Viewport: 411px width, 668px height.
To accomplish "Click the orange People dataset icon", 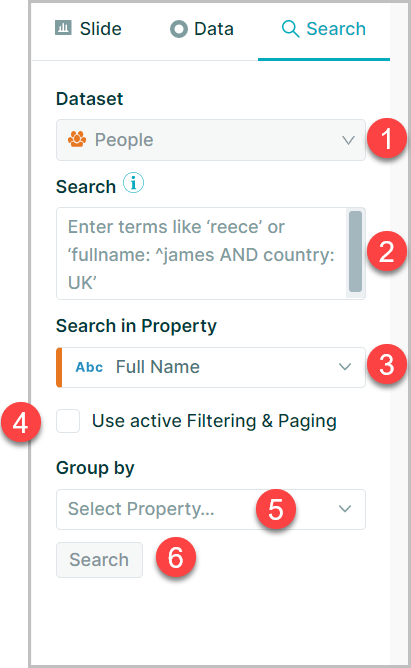I will click(x=77, y=139).
